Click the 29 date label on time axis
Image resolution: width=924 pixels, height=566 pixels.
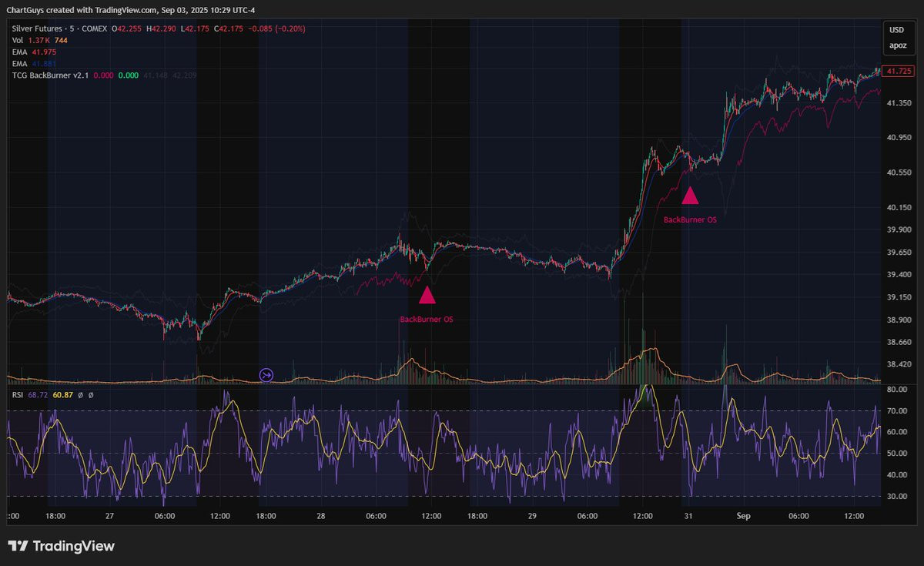(x=531, y=516)
